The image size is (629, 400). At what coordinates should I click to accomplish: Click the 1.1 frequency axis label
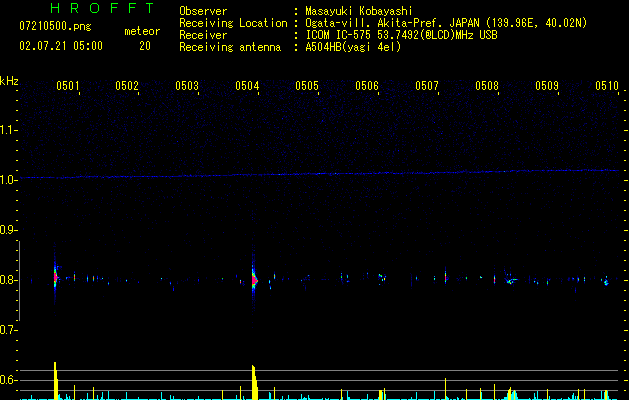tap(9, 130)
